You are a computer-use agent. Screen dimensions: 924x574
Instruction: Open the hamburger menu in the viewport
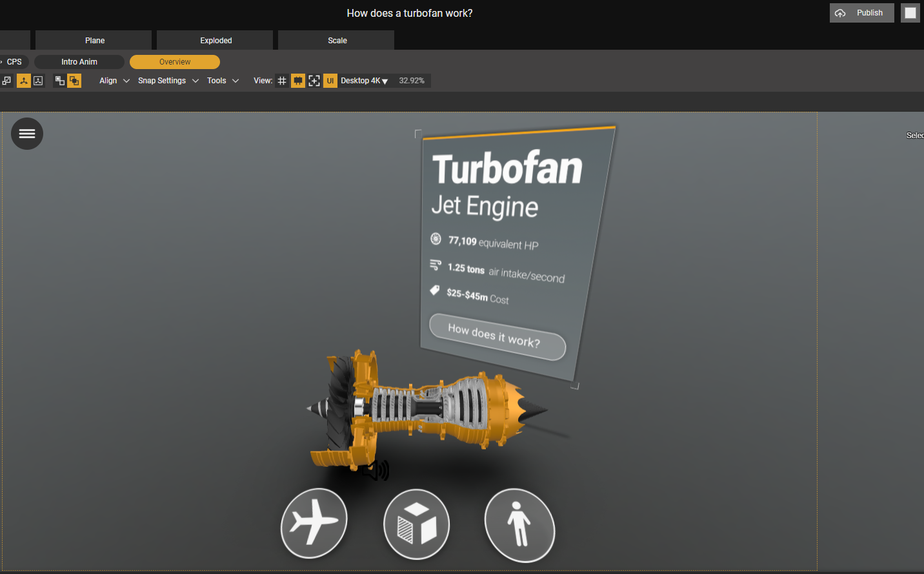pyautogui.click(x=27, y=134)
